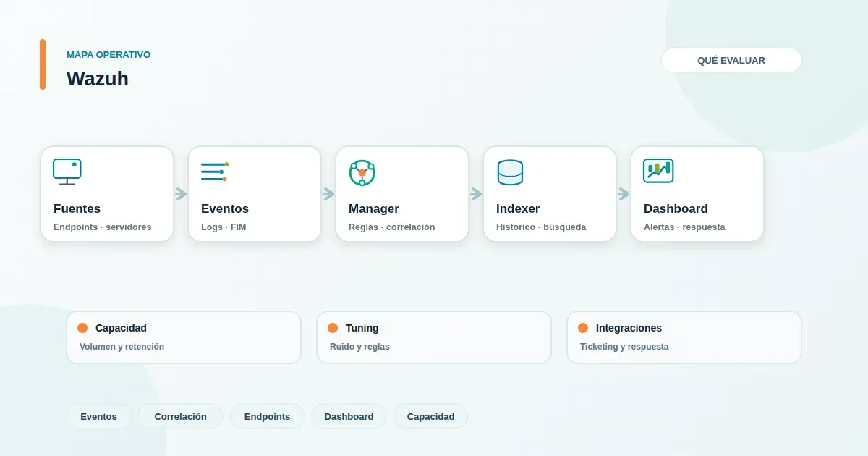Click 'Ticketing y respuesta' text
The height and width of the screenshot is (456, 868).
click(x=624, y=347)
